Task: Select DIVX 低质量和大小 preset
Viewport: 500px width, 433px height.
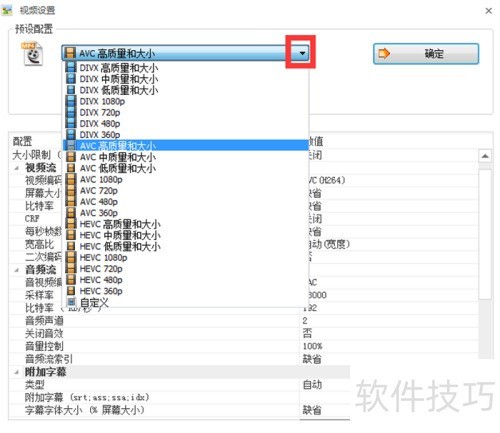Action: [186, 90]
